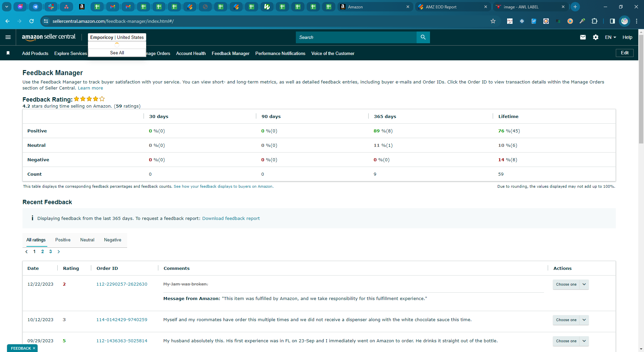Screen dimensions: 644x352
Task: Go to the next feedback page arrow
Action: point(59,251)
